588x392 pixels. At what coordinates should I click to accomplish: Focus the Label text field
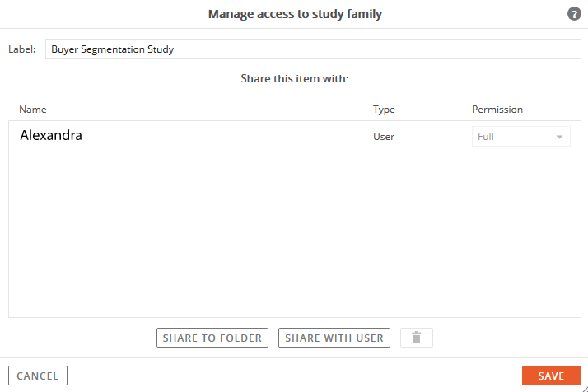[x=313, y=49]
